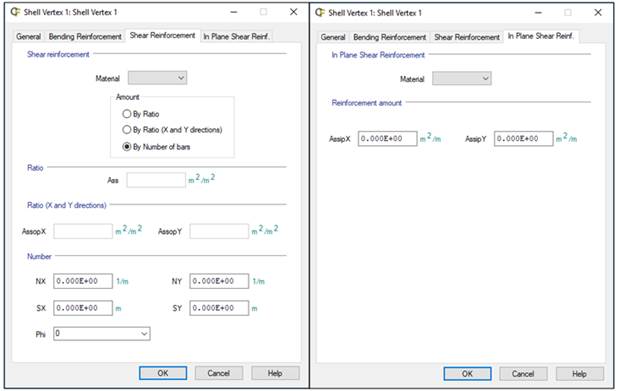The height and width of the screenshot is (391, 619).
Task: Minimize the right Shell Vertex window
Action: click(538, 13)
